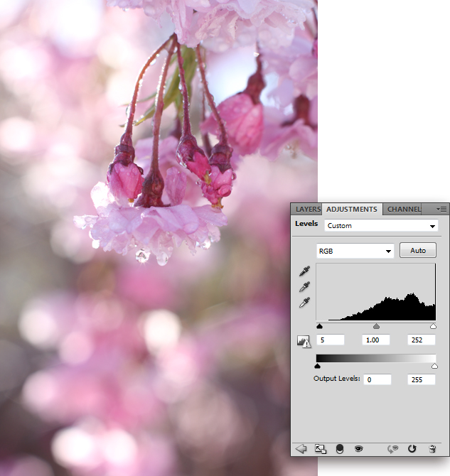450x476 pixels.
Task: Click the output levels field showing 255
Action: click(x=422, y=379)
